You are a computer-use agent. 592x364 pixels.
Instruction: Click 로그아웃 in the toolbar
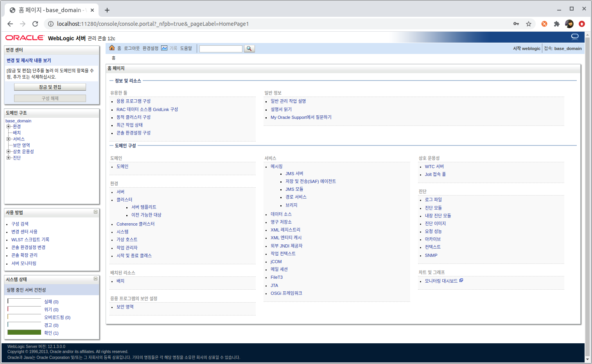132,48
